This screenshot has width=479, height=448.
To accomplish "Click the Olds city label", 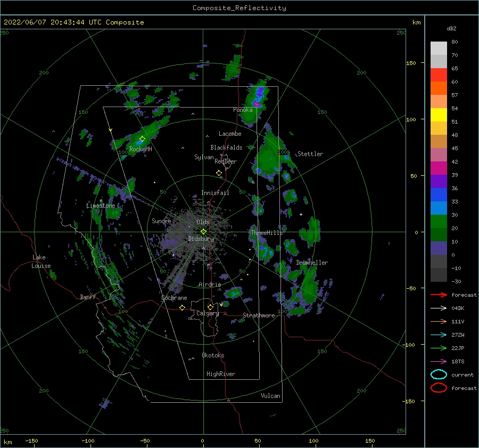I will pyautogui.click(x=203, y=222).
